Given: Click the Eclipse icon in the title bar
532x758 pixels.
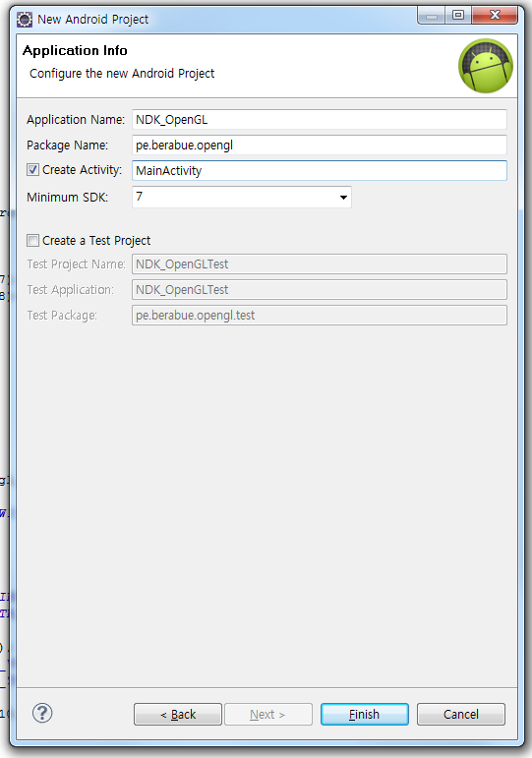Looking at the screenshot, I should (x=25, y=20).
